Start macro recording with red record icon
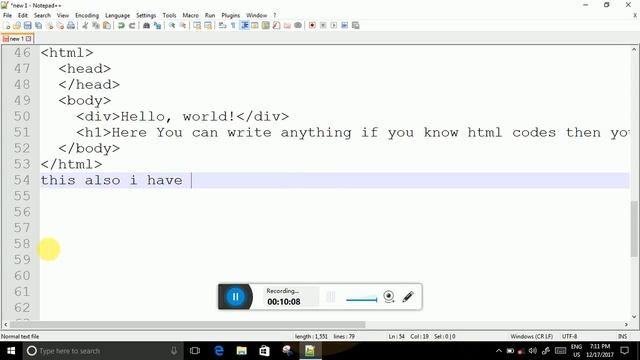This screenshot has height=360, width=640. [312, 25]
